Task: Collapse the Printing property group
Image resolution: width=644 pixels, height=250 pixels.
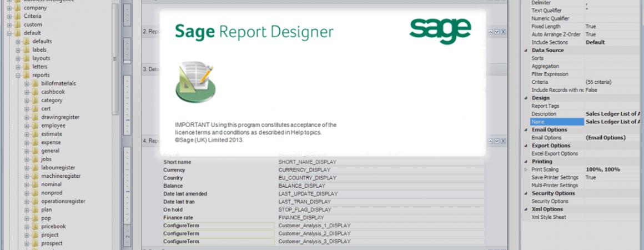Action: (526, 162)
